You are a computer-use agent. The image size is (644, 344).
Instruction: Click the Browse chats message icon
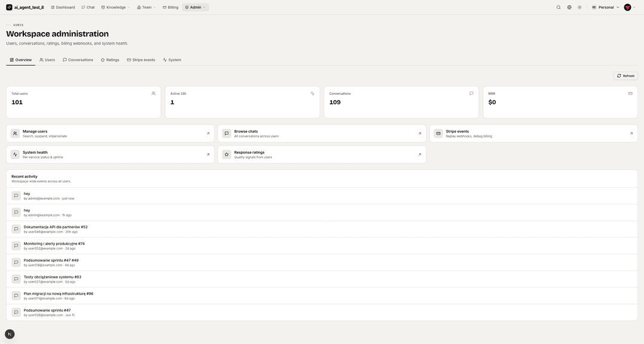[x=227, y=134]
